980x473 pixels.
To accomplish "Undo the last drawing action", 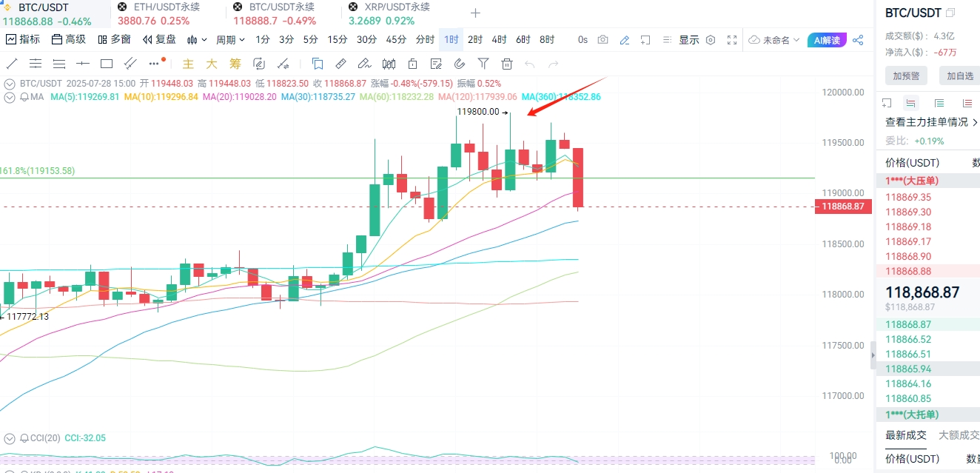I will [x=529, y=64].
